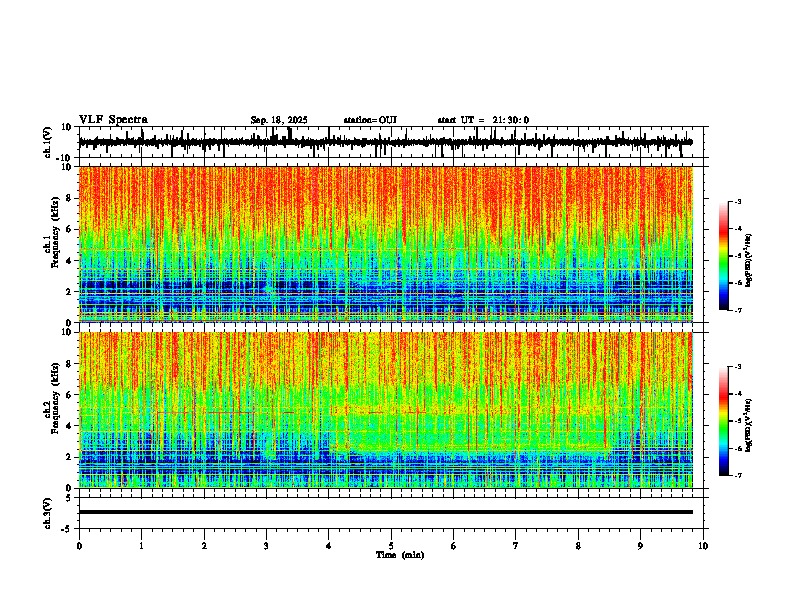Click the ch.1 "Frequency (kHz)" axis label
Image resolution: width=792 pixels, height=612 pixels.
[x=55, y=232]
